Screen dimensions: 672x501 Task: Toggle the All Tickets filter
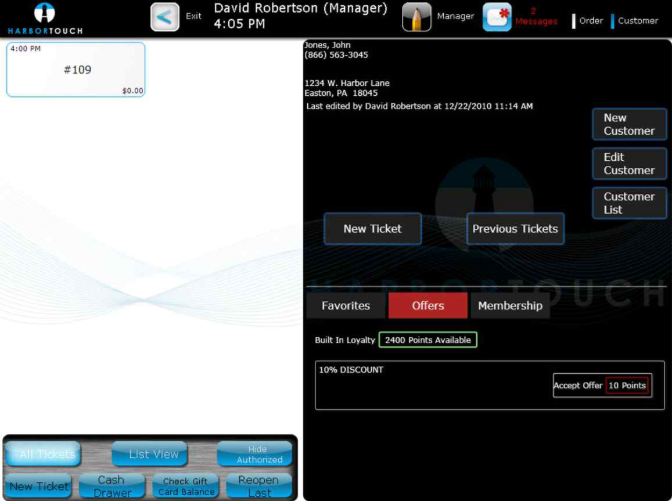point(44,454)
